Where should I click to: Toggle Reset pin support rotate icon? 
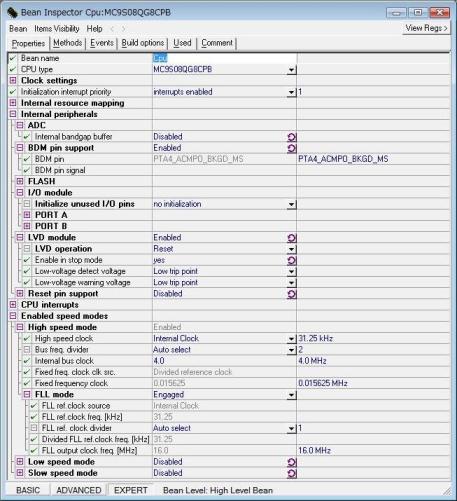[x=292, y=294]
